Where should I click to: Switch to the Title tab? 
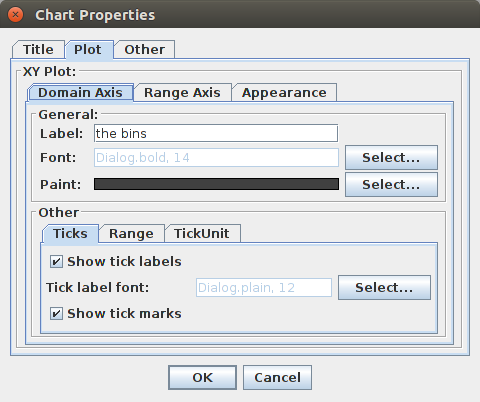tap(38, 50)
